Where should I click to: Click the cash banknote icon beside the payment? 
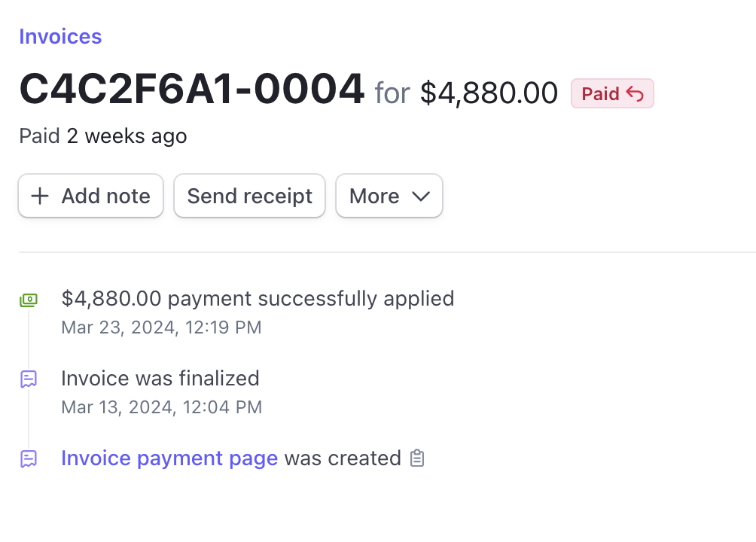tap(29, 299)
